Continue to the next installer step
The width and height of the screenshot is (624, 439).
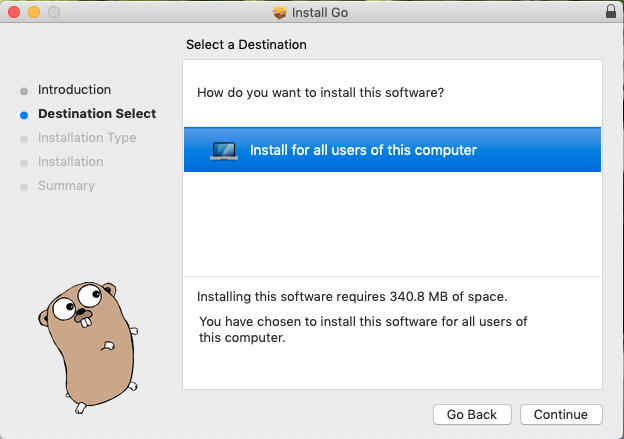point(561,414)
